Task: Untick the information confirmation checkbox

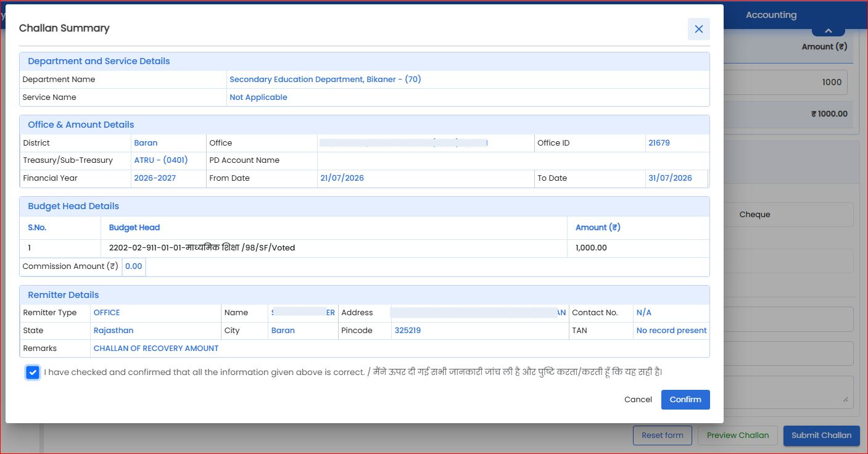Action: [x=33, y=373]
